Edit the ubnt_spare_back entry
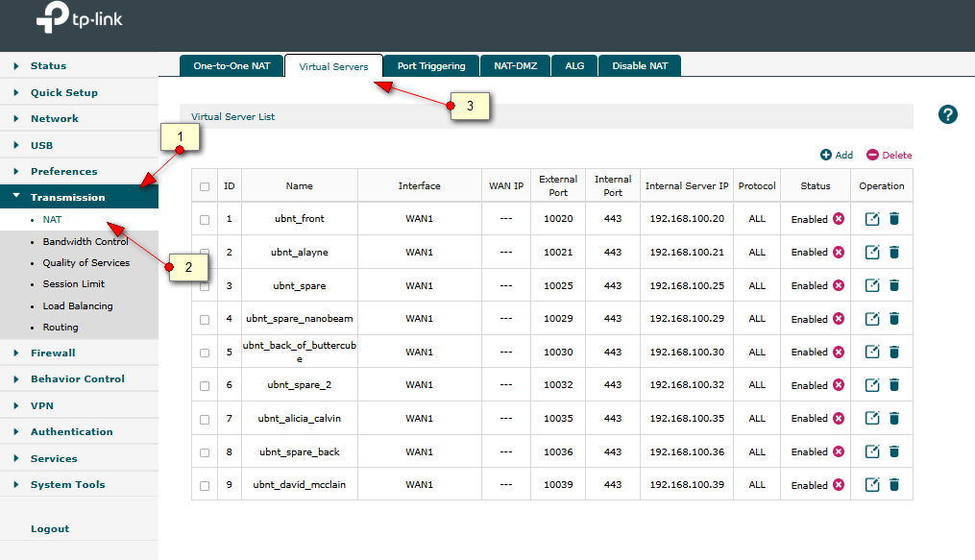975x560 pixels. pos(872,451)
